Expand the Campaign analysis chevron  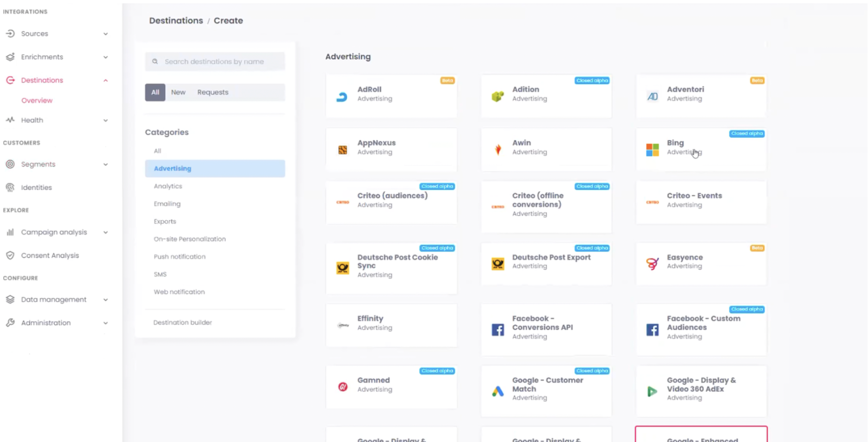point(106,232)
